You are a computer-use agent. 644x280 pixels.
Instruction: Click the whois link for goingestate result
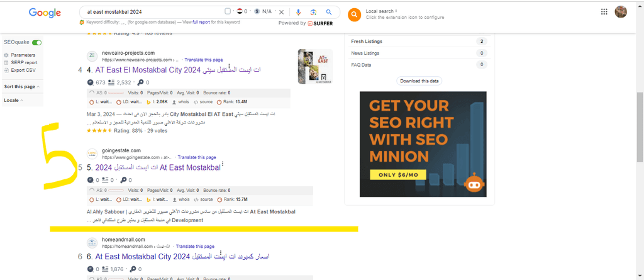[180, 199]
